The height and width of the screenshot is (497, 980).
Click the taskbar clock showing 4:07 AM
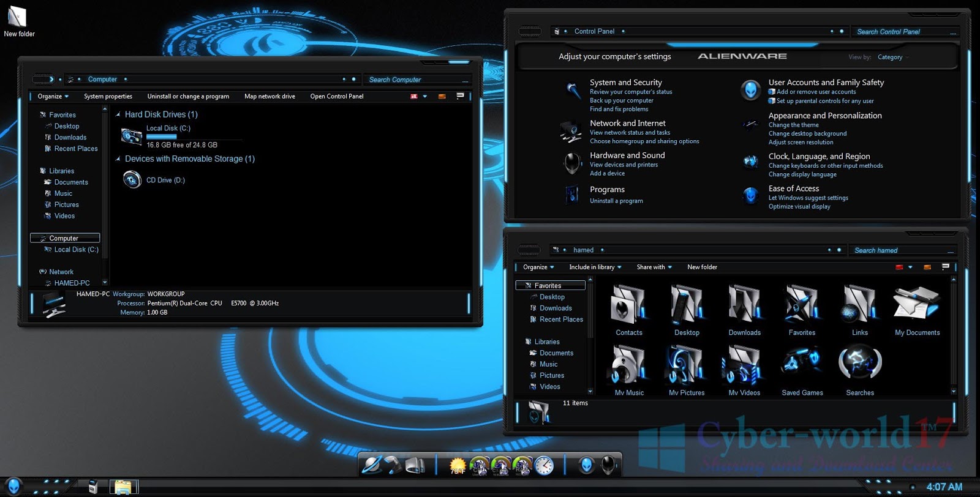944,487
